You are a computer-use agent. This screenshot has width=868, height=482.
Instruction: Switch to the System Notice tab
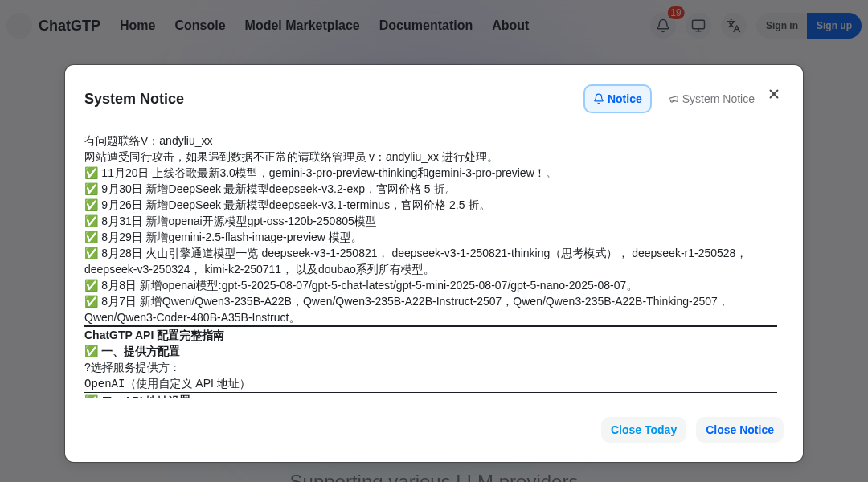point(711,99)
